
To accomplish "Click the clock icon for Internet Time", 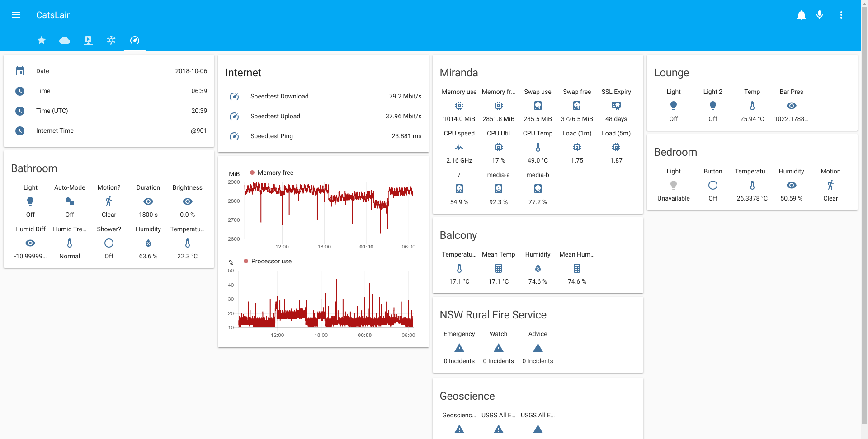I will click(x=20, y=131).
